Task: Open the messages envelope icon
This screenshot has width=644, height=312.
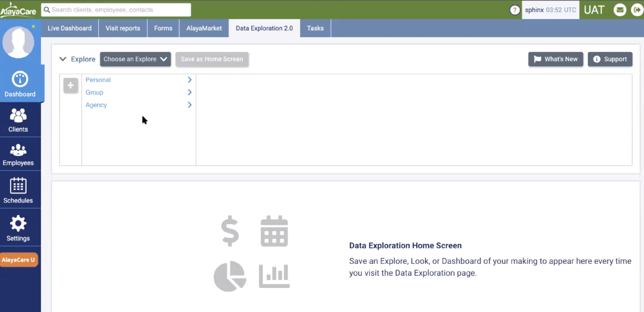Action: pos(620,10)
